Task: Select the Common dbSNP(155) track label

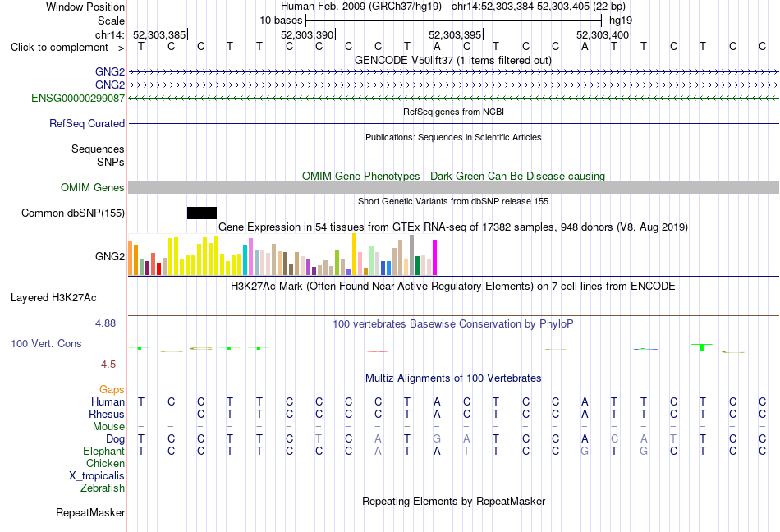Action: [x=72, y=213]
